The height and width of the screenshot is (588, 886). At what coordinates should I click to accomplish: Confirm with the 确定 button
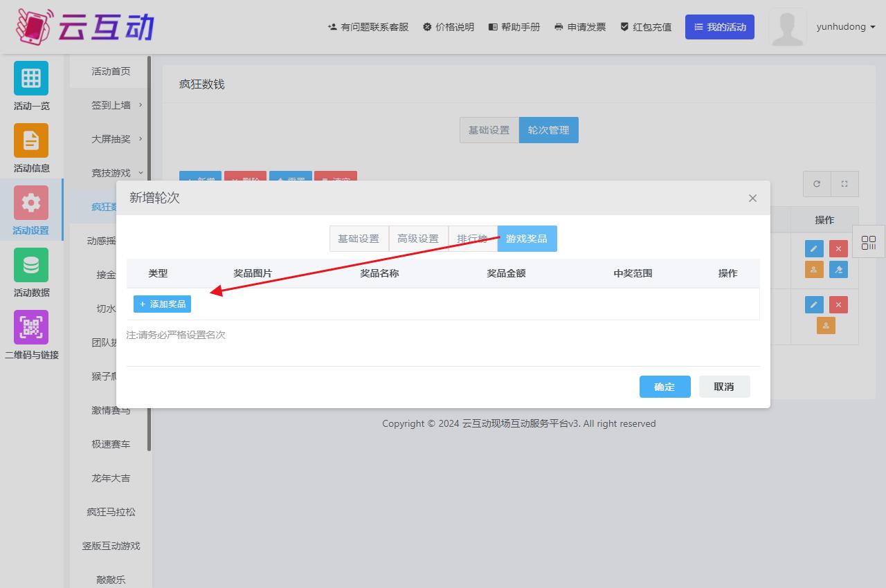click(664, 387)
